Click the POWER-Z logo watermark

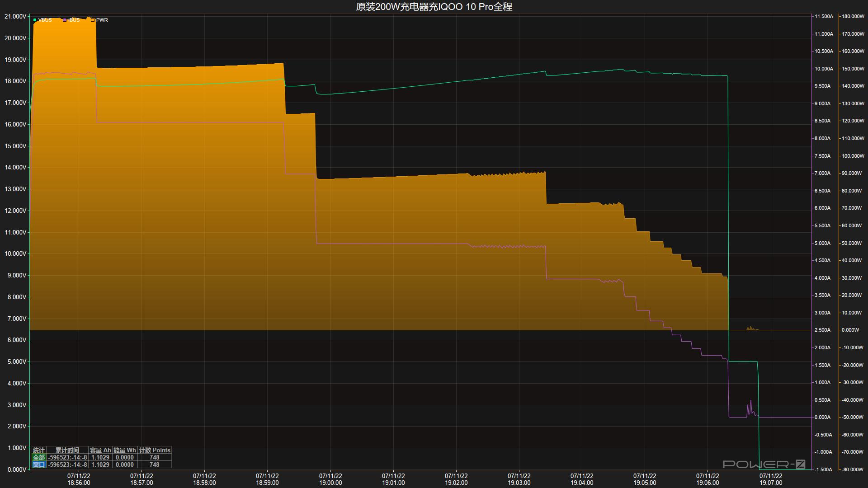pyautogui.click(x=764, y=464)
